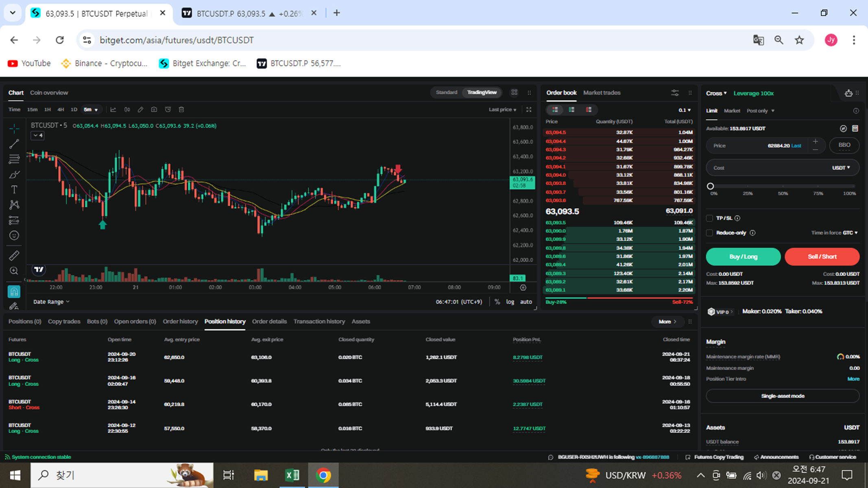Screen dimensions: 868x488
Task: Switch chart to TradingView mode
Action: click(482, 92)
